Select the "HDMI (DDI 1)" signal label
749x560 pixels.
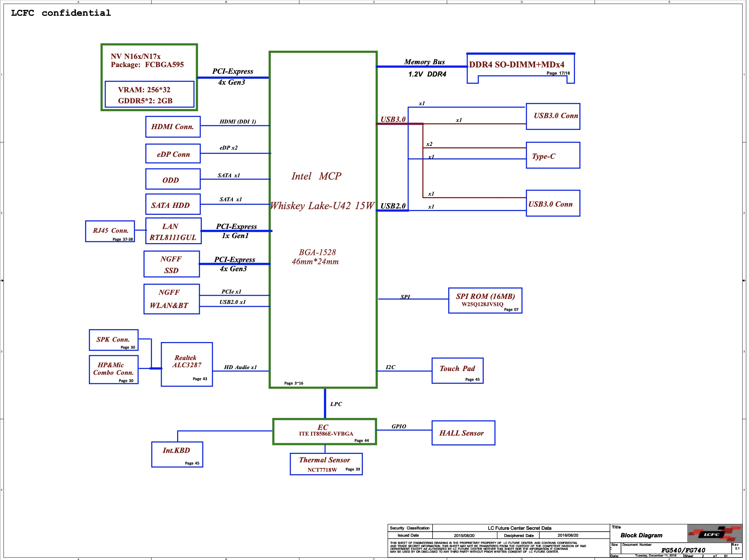point(238,122)
